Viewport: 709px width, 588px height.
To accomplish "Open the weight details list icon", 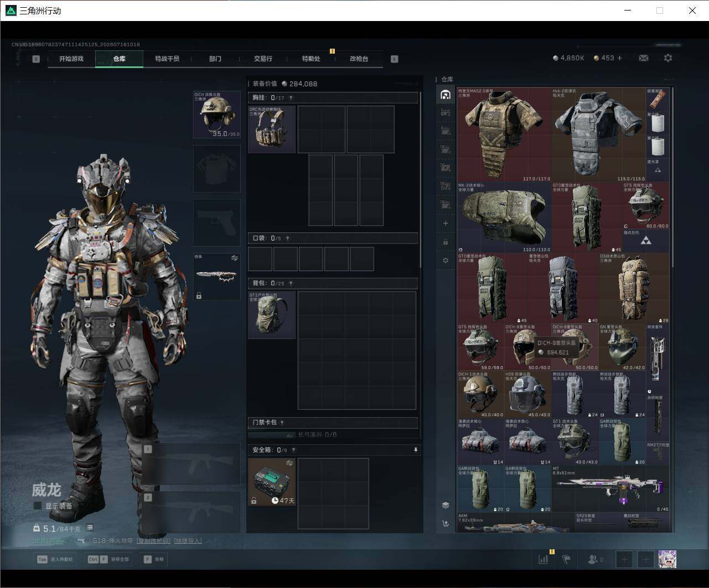I will point(90,528).
